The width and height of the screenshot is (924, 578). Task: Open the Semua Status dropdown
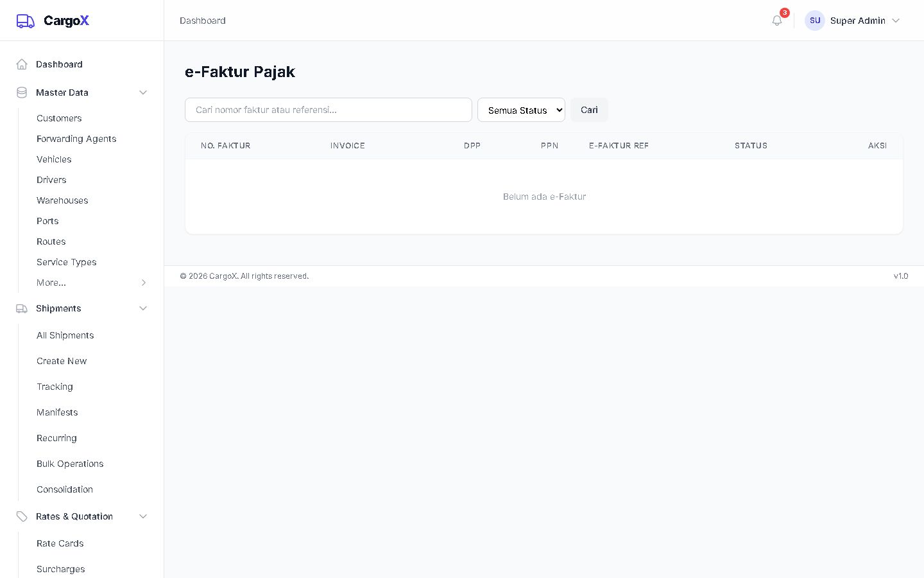[x=521, y=110]
